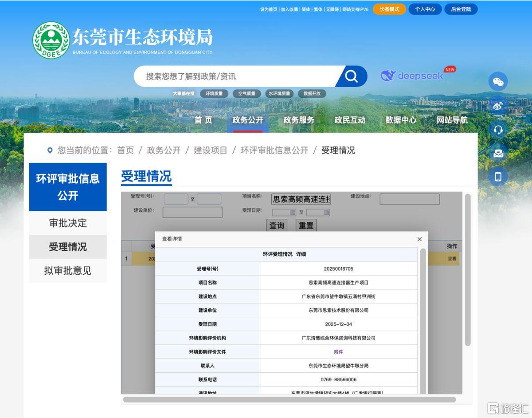Click the 重置 button
Screen dimensions: 532x418
(x=306, y=225)
